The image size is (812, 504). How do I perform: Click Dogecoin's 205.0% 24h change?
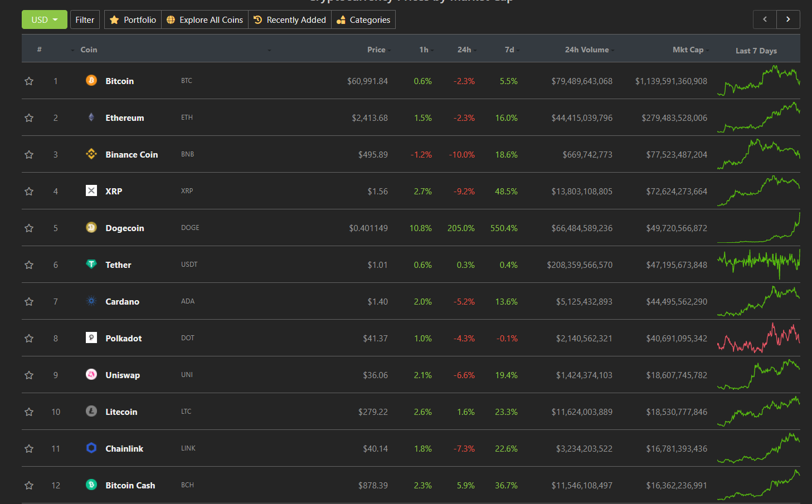(x=461, y=228)
